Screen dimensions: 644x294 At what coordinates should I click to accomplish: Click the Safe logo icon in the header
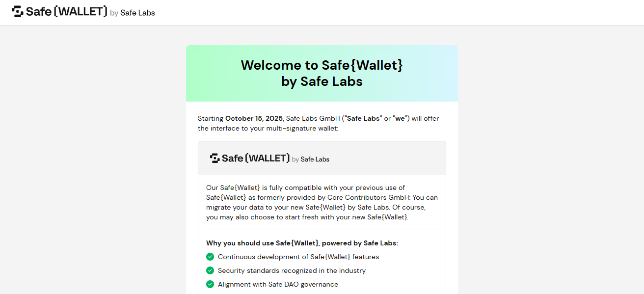[x=17, y=11]
